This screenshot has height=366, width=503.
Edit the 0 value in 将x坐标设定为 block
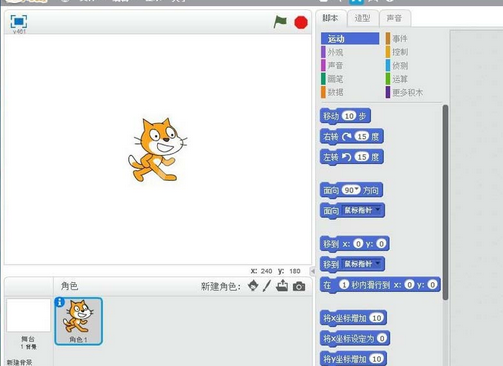(x=382, y=338)
